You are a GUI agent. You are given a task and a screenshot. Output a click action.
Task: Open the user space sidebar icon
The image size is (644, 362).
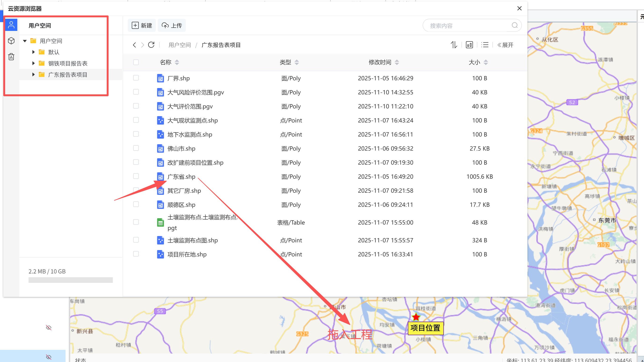coord(11,25)
